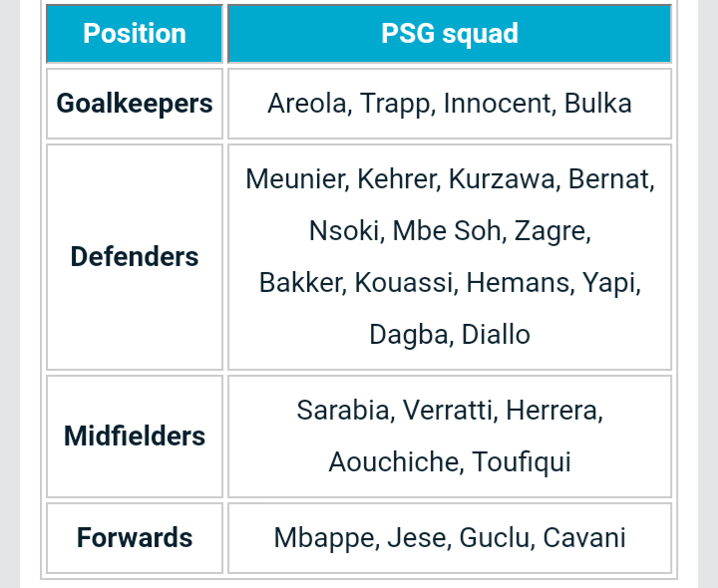Select the Goalkeepers row label
The height and width of the screenshot is (588, 718).
135,104
